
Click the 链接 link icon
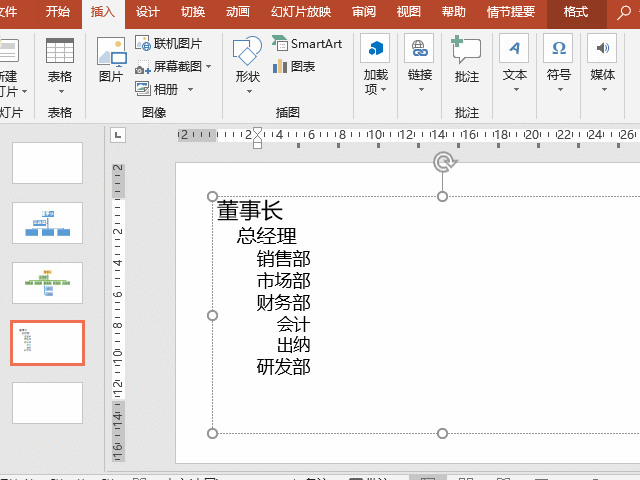(x=419, y=48)
